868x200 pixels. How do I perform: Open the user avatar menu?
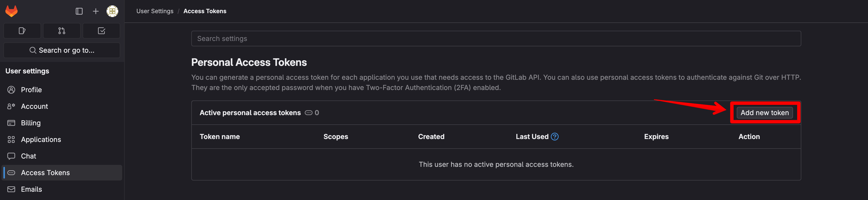[x=112, y=11]
